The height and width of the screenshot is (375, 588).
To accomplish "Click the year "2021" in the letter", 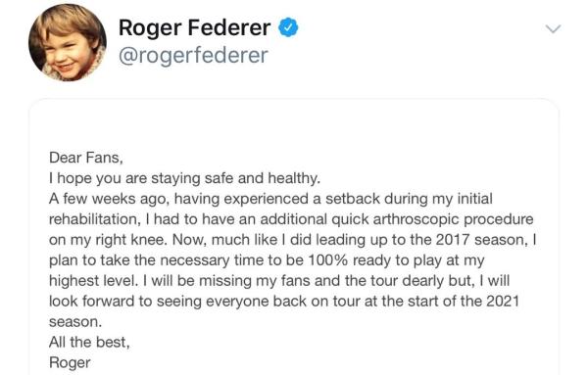I will coord(503,301).
